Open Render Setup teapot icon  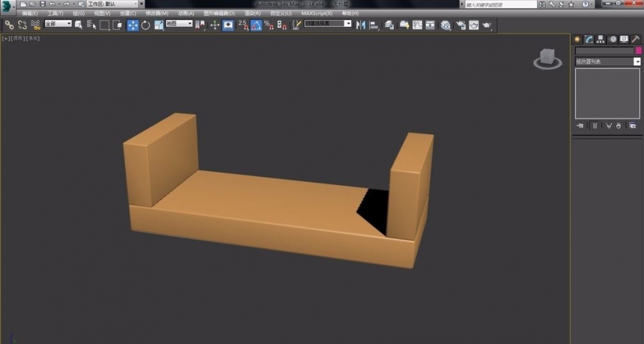[x=461, y=25]
